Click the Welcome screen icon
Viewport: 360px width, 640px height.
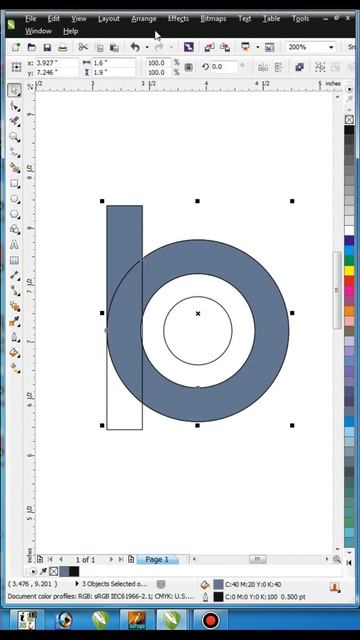(269, 47)
